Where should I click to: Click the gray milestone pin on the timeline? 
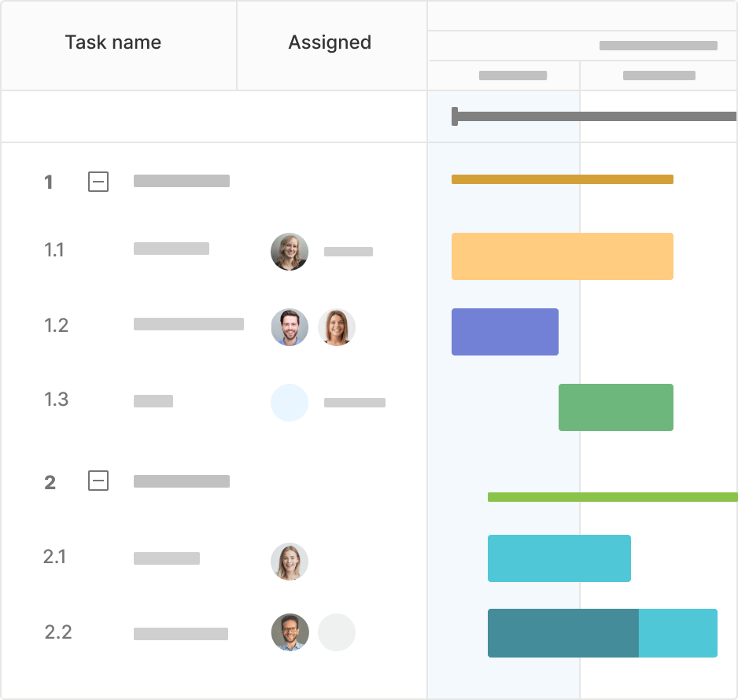(x=455, y=116)
